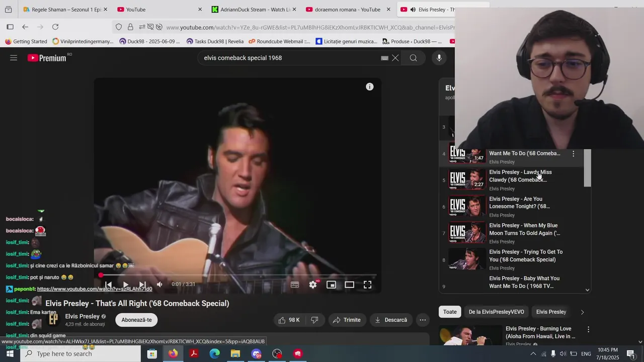Open the on-screen keyboard in search box
Image resolution: width=644 pixels, height=362 pixels.
pos(384,58)
